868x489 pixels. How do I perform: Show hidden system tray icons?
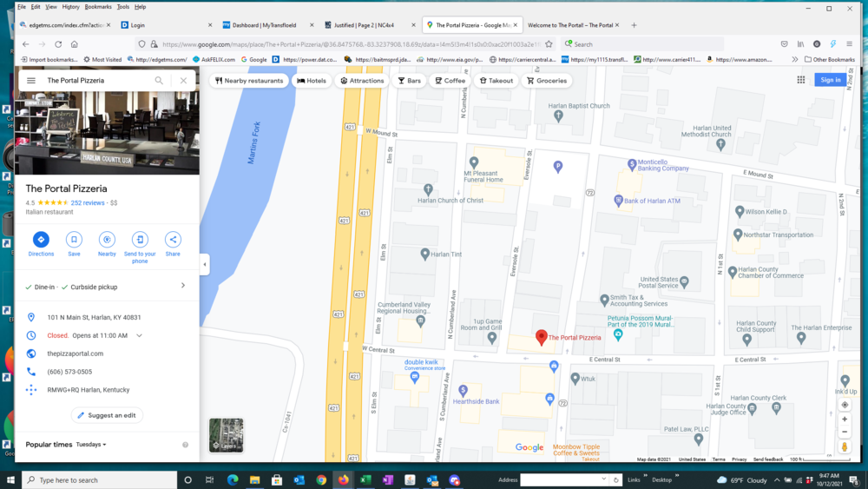777,480
